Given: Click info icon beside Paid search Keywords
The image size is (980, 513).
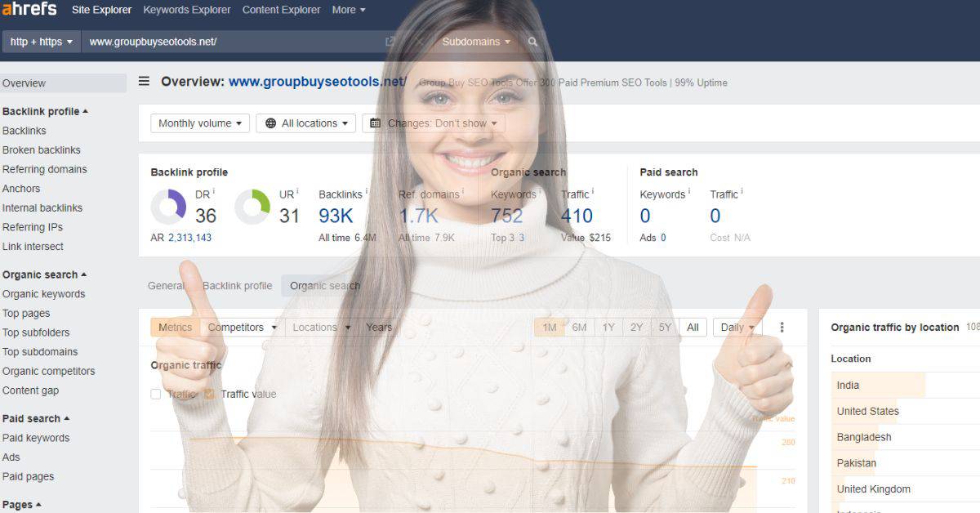Looking at the screenshot, I should pyautogui.click(x=689, y=192).
